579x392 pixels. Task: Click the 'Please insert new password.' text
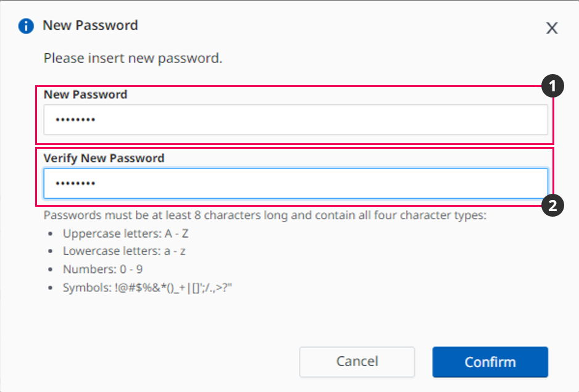pos(133,59)
